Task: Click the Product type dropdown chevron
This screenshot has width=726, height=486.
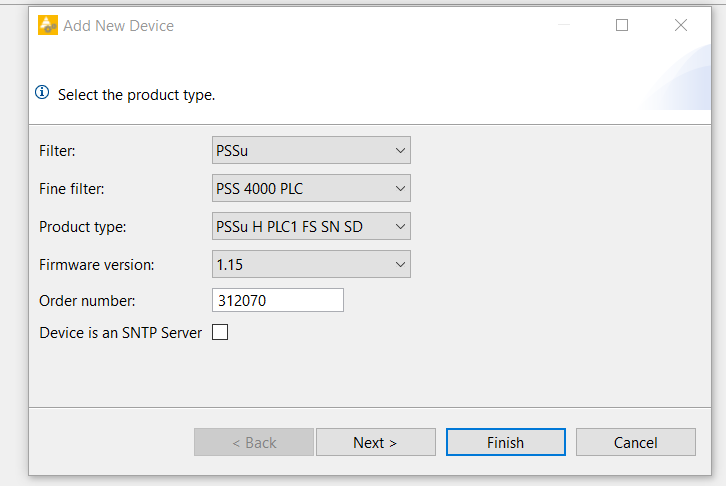Action: [400, 226]
